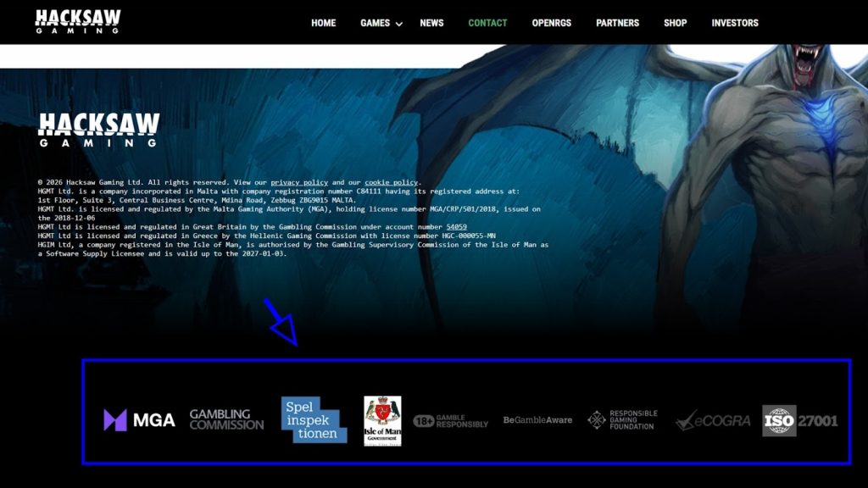Screen dimensions: 868x488
Task: Open the Games menu item
Action: tap(376, 23)
